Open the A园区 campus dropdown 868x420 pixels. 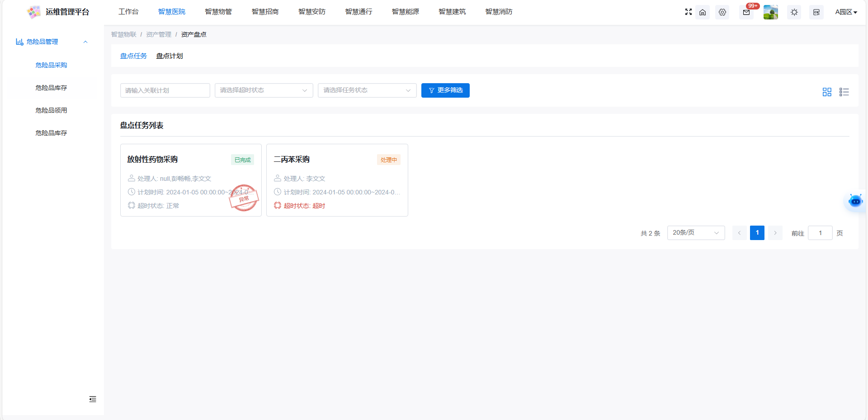(x=846, y=12)
